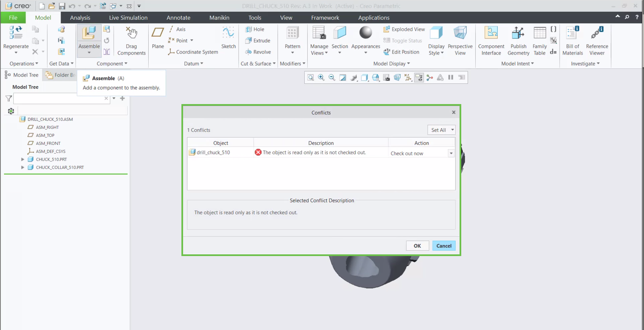The image size is (644, 330).
Task: Open the Operations group dropdown
Action: coord(24,64)
